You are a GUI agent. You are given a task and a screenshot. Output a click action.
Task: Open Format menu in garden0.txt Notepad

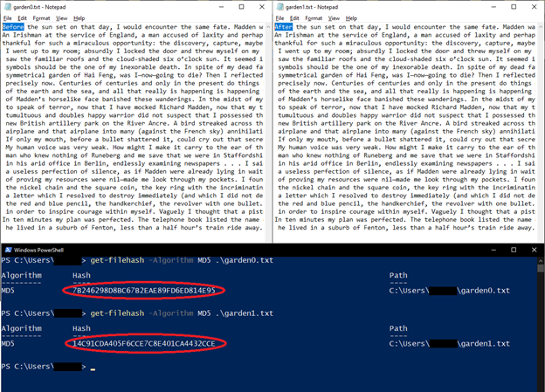[x=43, y=17]
